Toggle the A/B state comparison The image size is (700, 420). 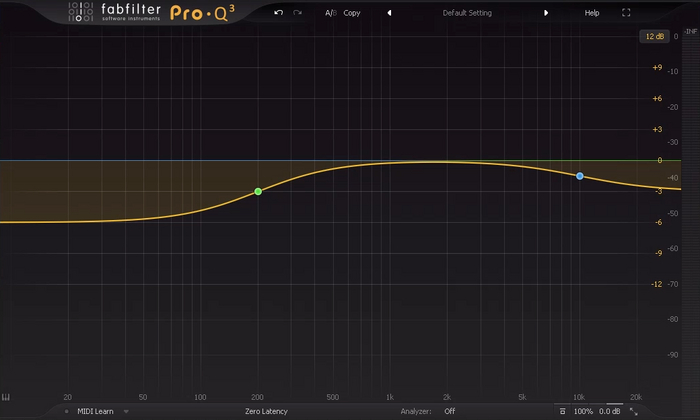click(x=330, y=13)
